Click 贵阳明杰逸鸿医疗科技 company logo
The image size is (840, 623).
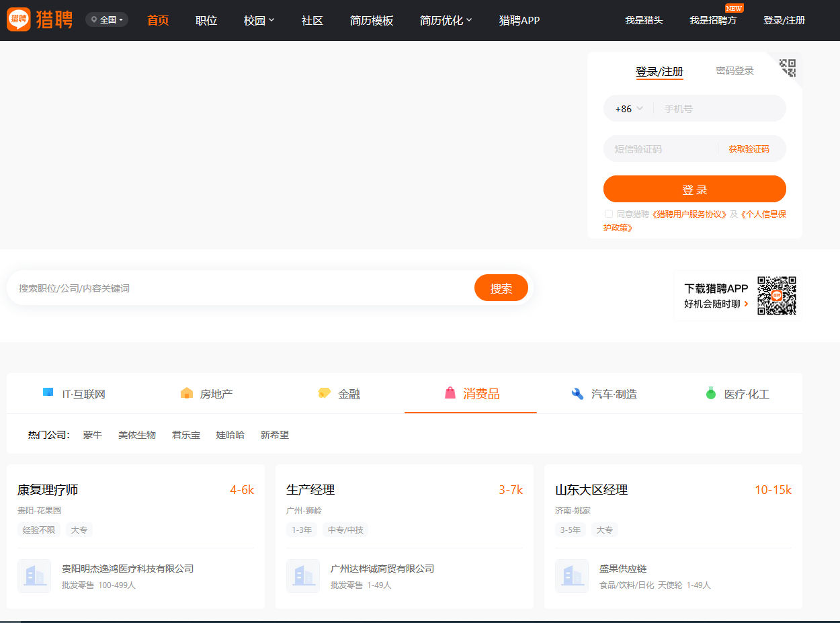pyautogui.click(x=34, y=576)
